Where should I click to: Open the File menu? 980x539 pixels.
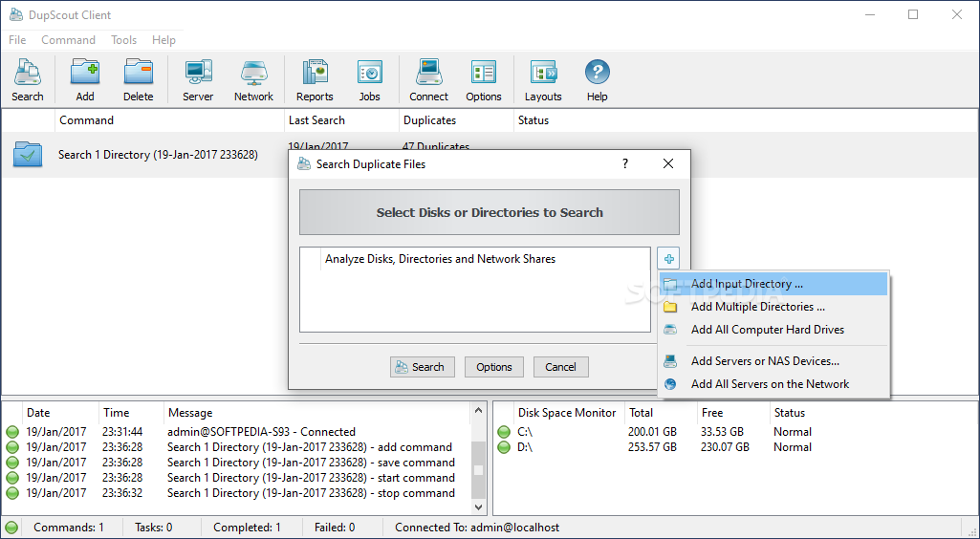coord(17,40)
